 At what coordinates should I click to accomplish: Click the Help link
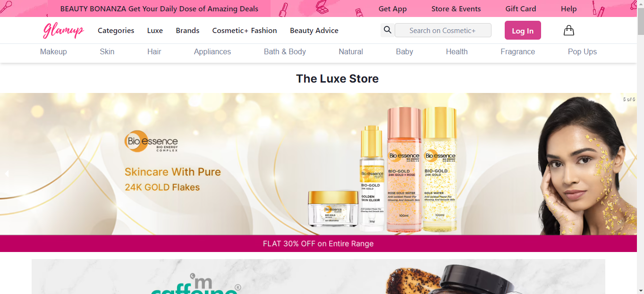tap(568, 8)
